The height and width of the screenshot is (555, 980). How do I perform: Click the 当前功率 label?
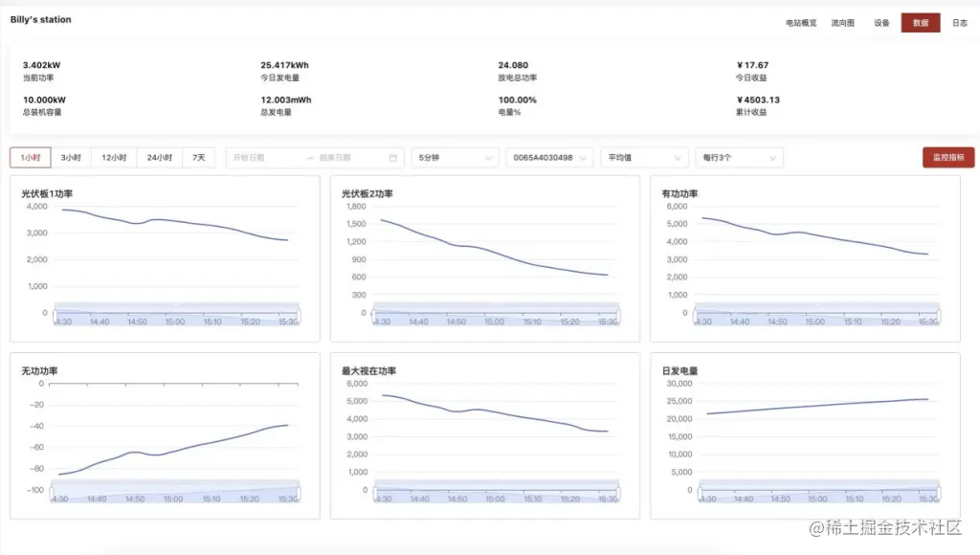pos(38,78)
